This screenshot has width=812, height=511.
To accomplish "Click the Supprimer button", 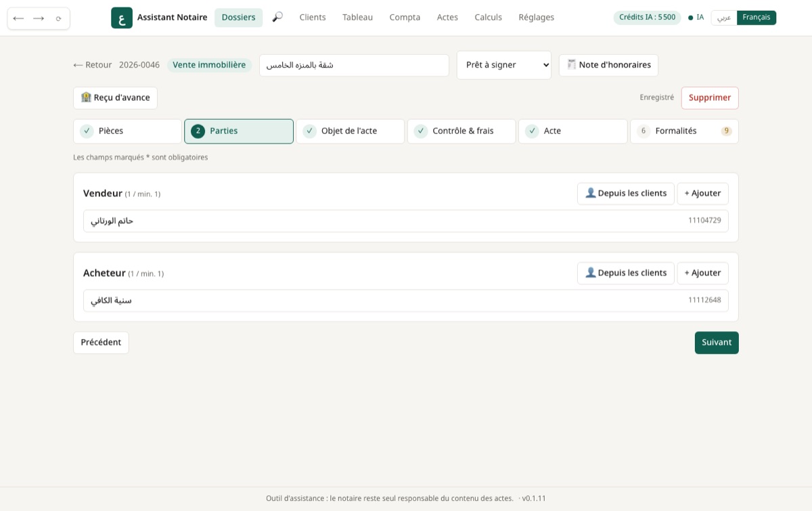I will tap(710, 97).
